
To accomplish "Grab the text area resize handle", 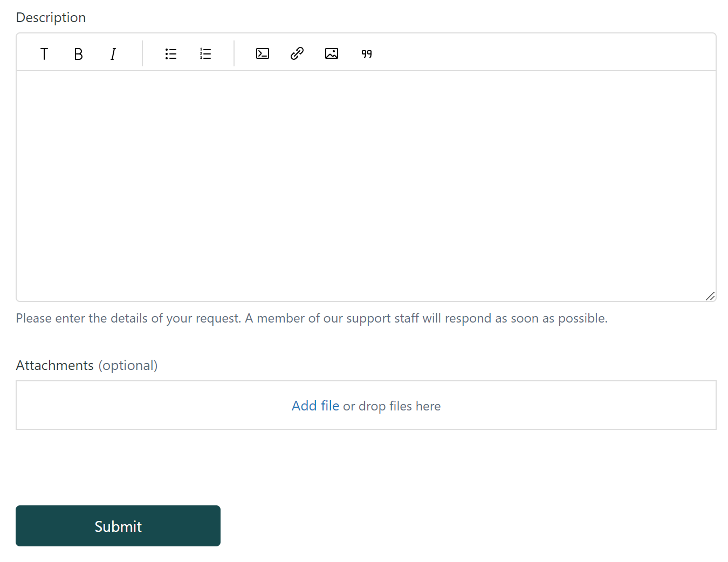I will click(x=710, y=296).
